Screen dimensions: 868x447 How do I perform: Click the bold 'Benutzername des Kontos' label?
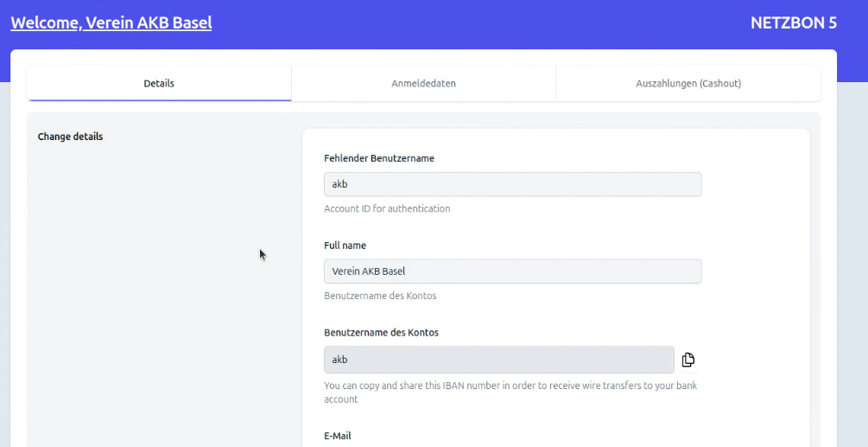(381, 332)
